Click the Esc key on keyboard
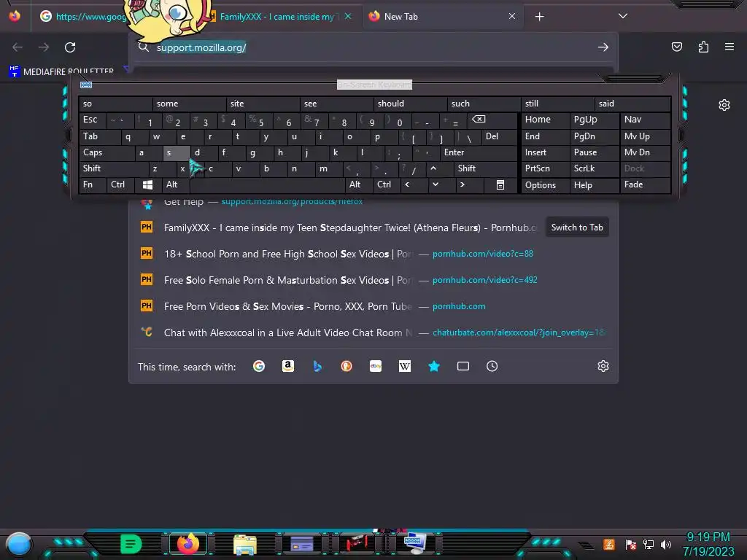Screen dimensions: 747x560 (x=93, y=120)
